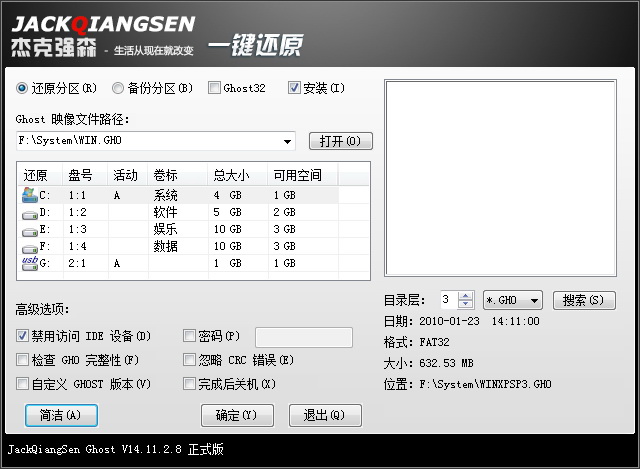Sort by the 盘号 column header

(x=84, y=176)
